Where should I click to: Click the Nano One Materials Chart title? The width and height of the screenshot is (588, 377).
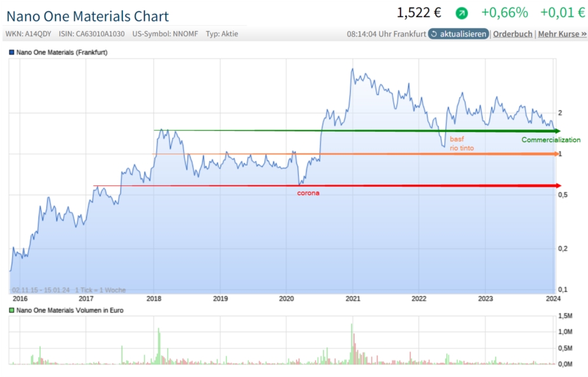click(x=88, y=17)
